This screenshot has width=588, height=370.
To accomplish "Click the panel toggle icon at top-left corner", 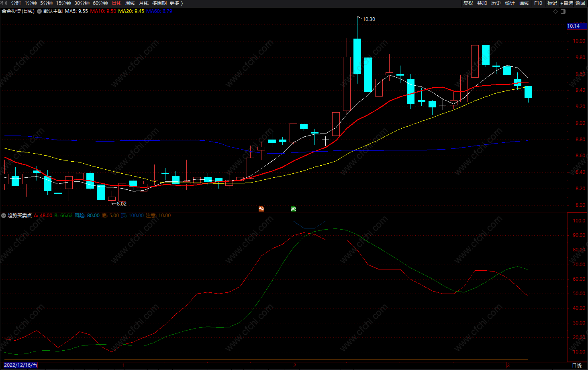I will click(4, 3).
